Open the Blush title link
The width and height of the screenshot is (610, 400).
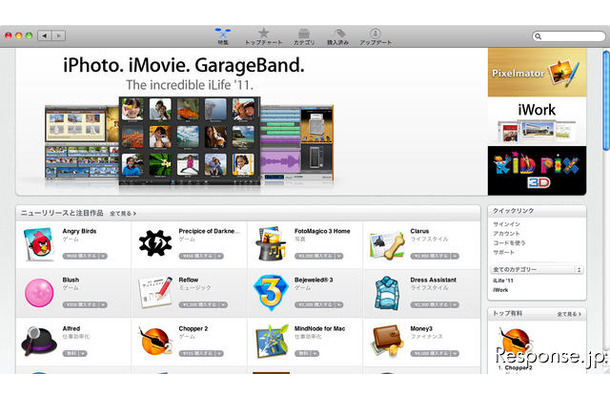[71, 280]
